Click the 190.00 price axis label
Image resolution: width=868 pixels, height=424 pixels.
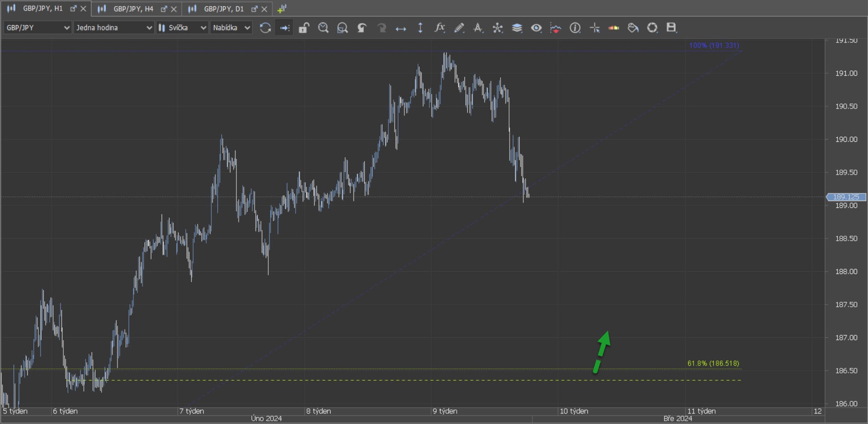click(846, 140)
